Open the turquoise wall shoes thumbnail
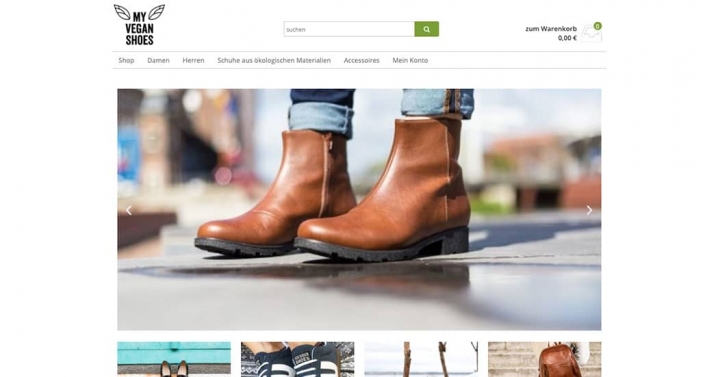This screenshot has width=705, height=377. coord(174,359)
